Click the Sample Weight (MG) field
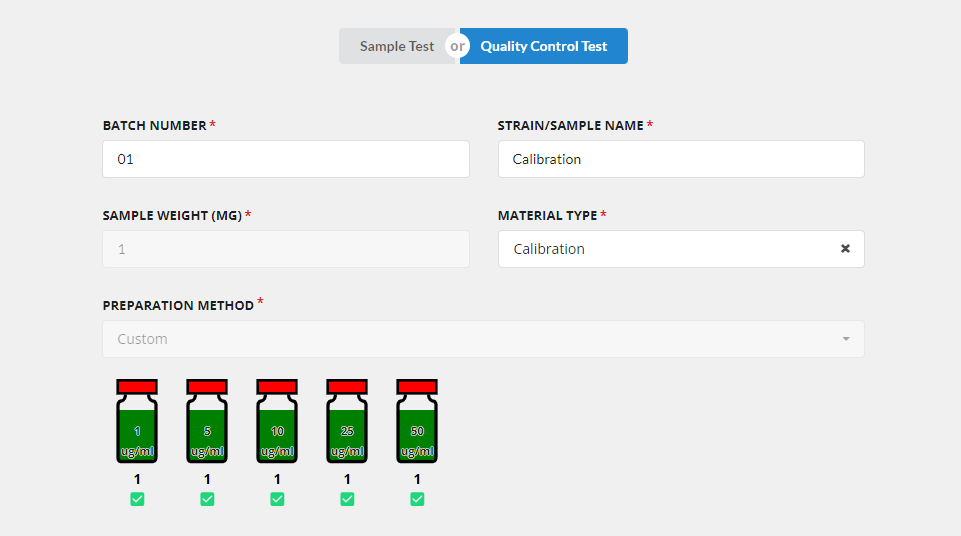 point(286,249)
